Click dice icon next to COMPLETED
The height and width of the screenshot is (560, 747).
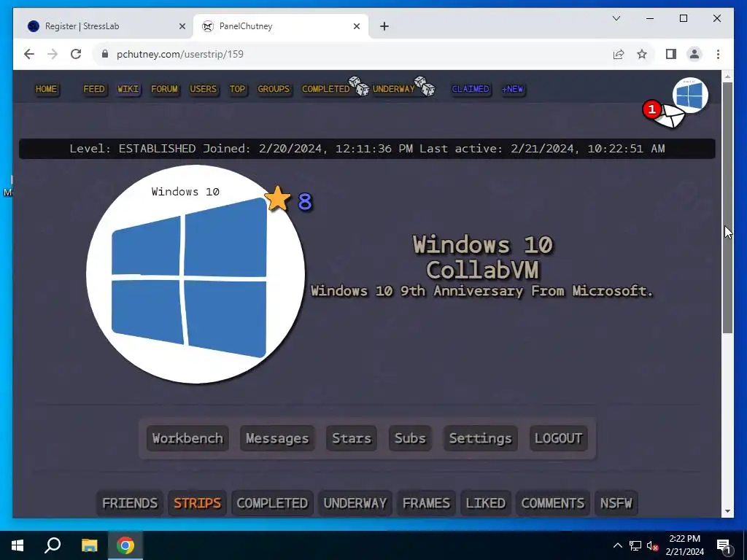point(359,86)
